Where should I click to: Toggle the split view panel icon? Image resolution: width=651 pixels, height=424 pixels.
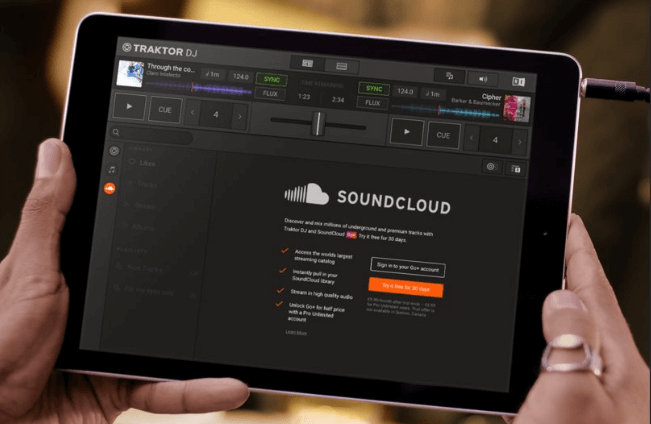coord(519,82)
